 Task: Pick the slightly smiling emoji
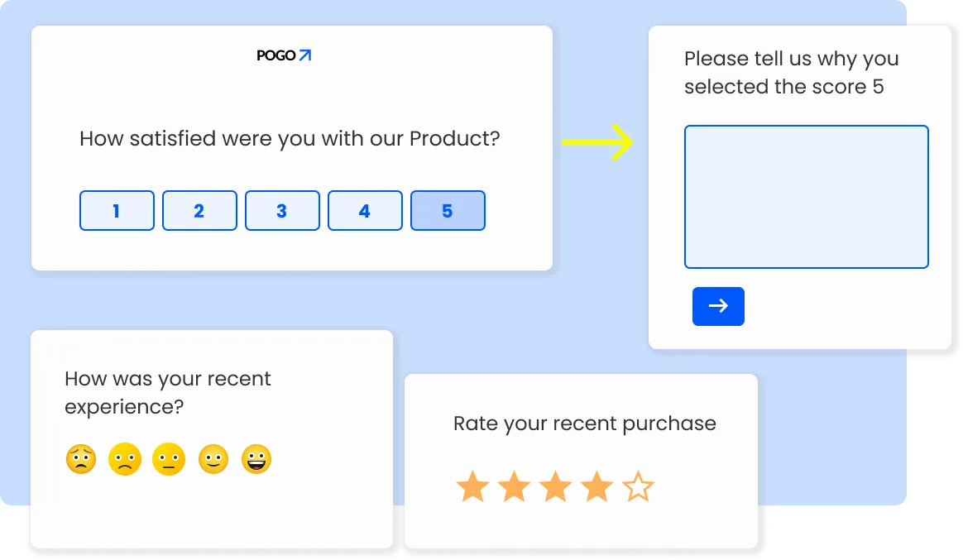(x=213, y=459)
